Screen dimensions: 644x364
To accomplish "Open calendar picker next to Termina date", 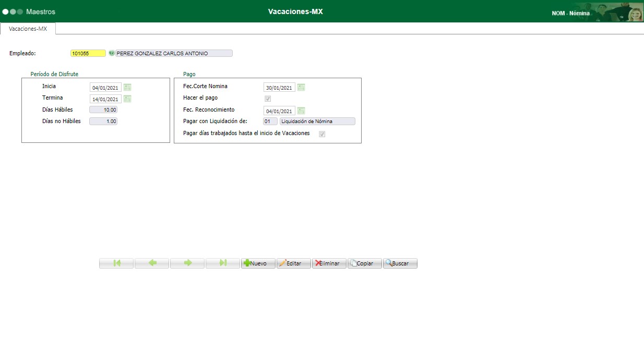I will pos(127,99).
